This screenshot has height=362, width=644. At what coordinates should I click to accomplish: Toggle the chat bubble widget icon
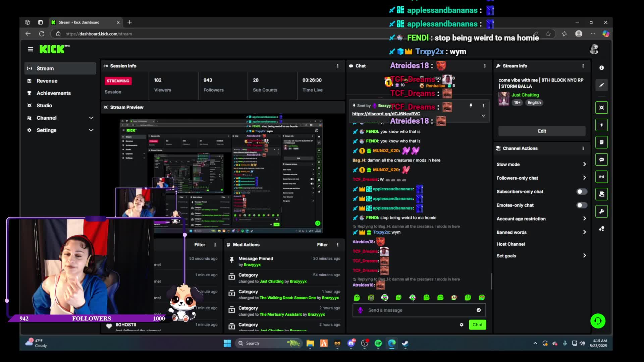tap(602, 160)
